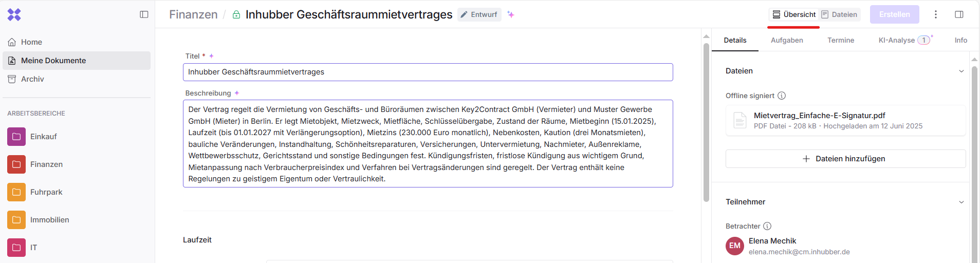Click Dateien hinzufügen button

coord(845,159)
